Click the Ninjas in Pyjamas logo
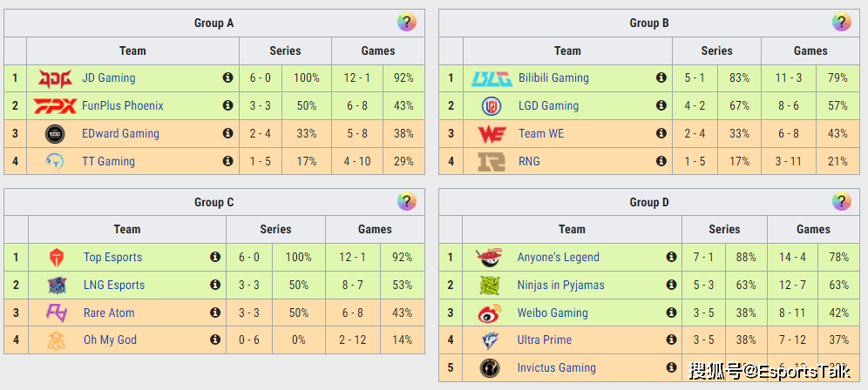This screenshot has height=390, width=868. 490,285
